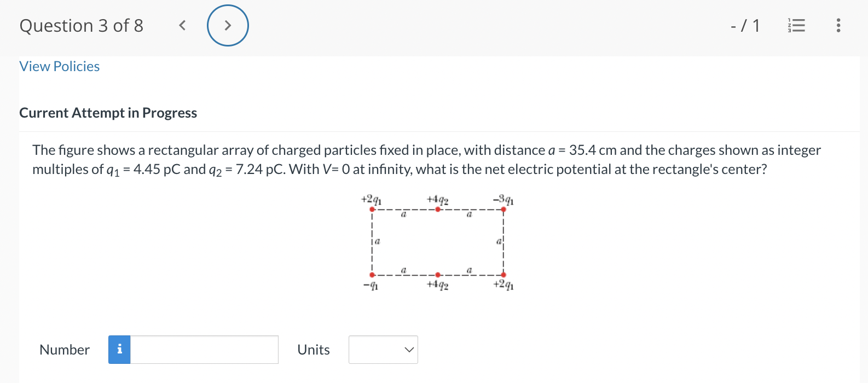Image resolution: width=868 pixels, height=383 pixels.
Task: Click the score indicator showing - / 1
Action: coord(744,25)
